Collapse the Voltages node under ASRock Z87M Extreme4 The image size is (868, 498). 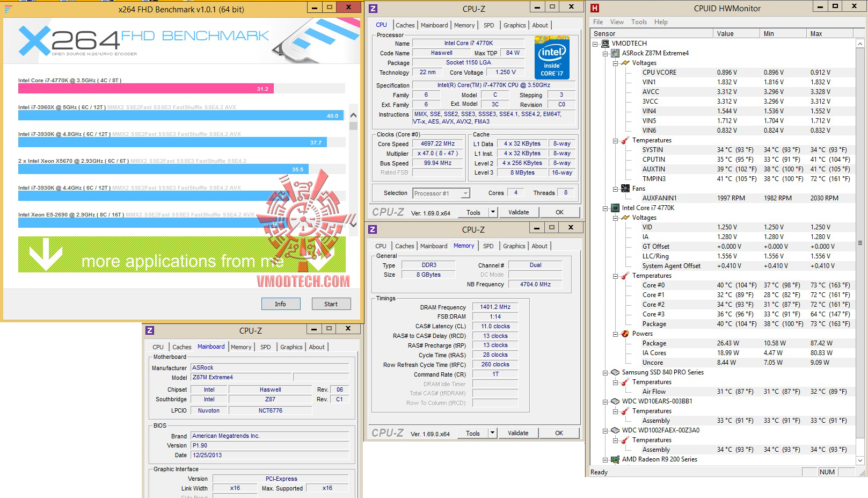click(x=616, y=63)
